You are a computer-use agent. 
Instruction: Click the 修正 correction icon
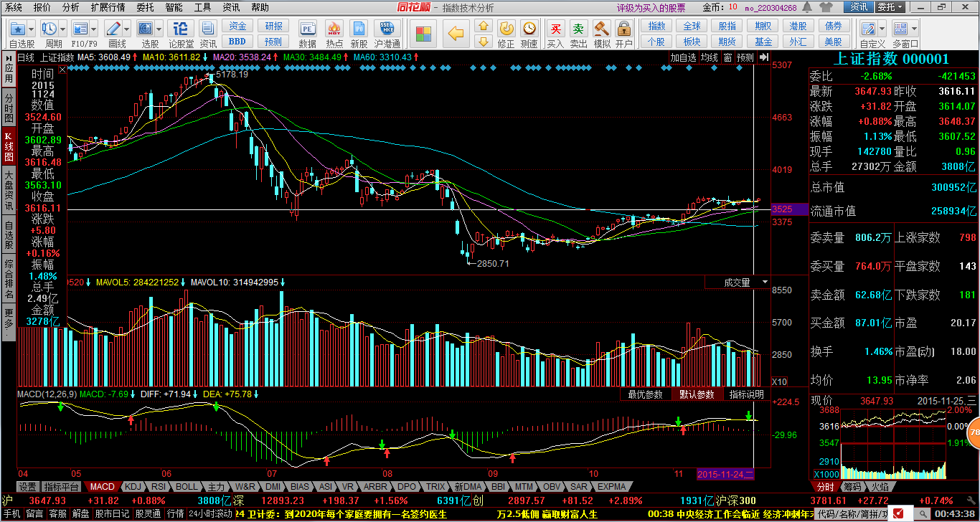[507, 29]
